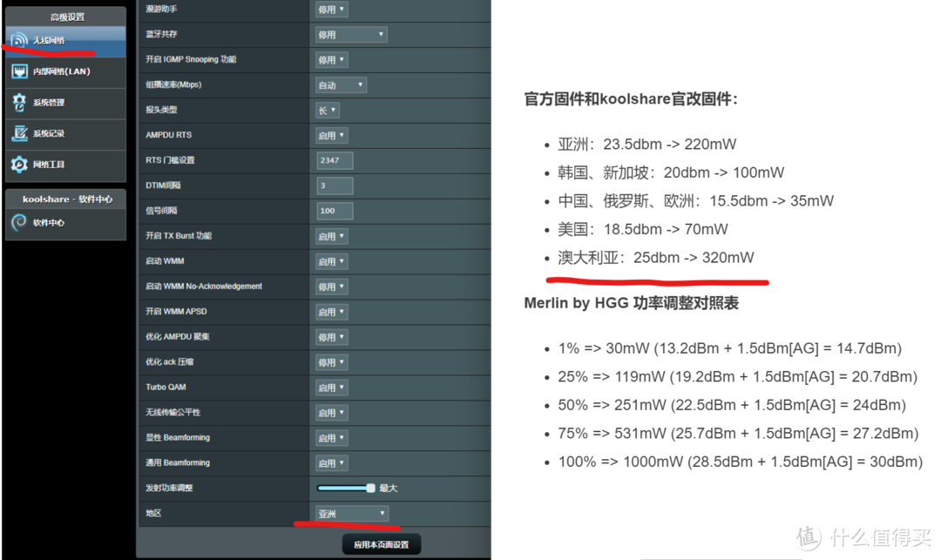Click the Turbo QAM label
The height and width of the screenshot is (560, 941).
[166, 388]
